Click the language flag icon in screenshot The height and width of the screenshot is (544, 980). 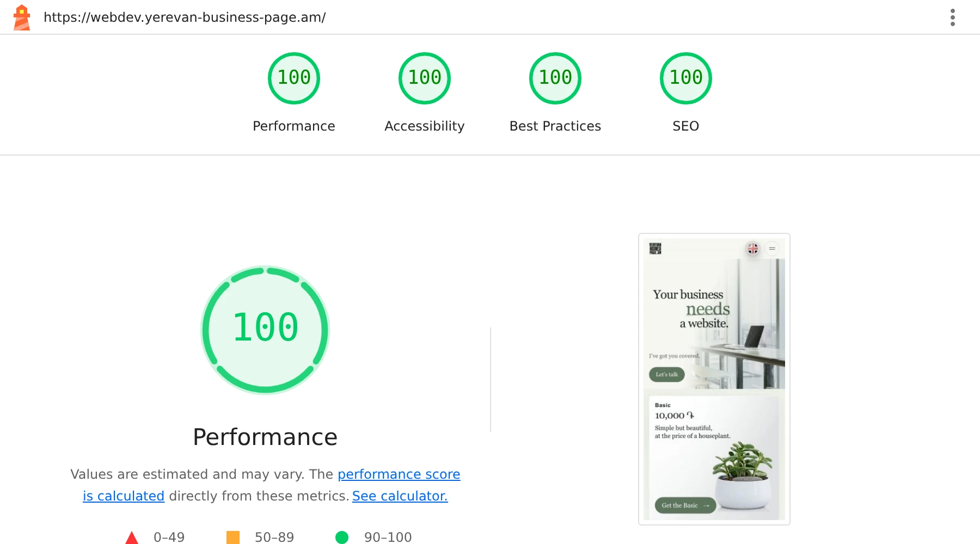click(753, 249)
